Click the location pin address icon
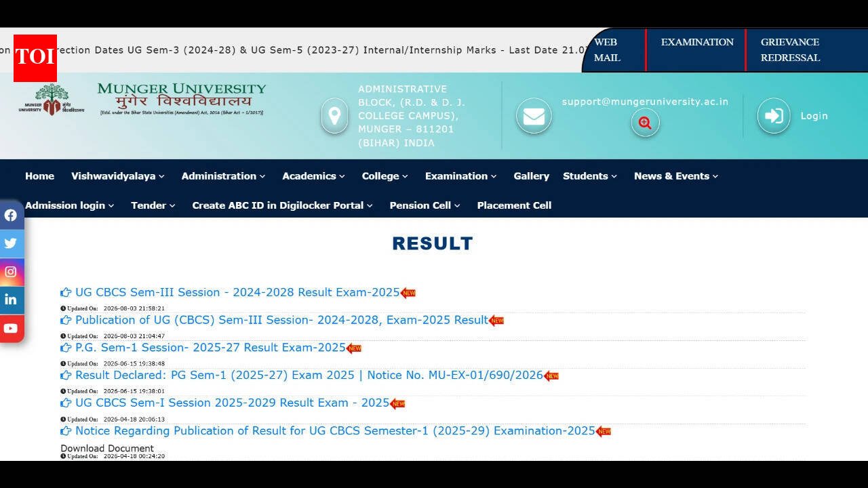 tap(334, 116)
